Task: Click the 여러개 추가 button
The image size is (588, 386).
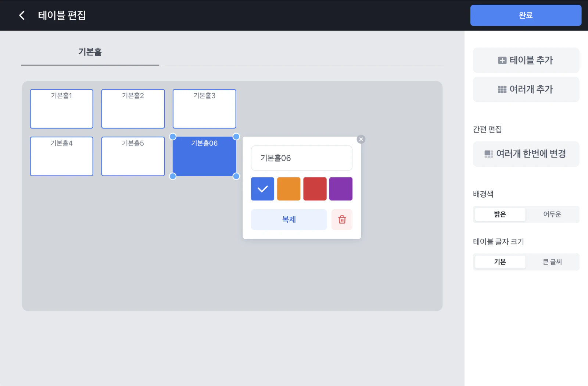Action: [x=526, y=89]
